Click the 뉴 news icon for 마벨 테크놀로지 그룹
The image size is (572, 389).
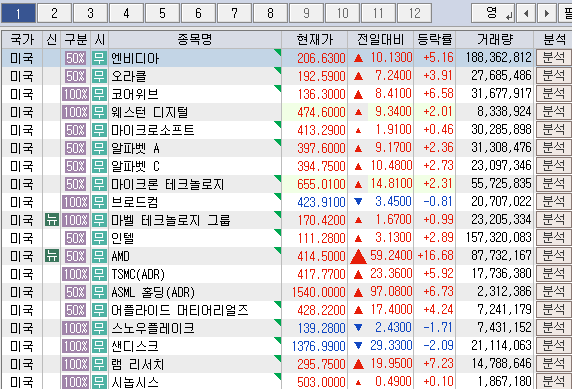coord(52,220)
